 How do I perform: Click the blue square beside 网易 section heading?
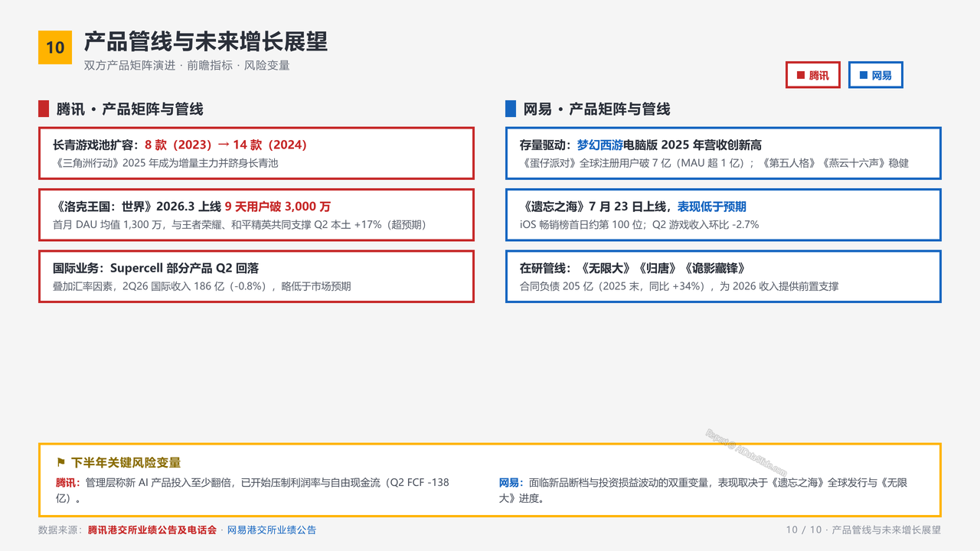click(511, 109)
